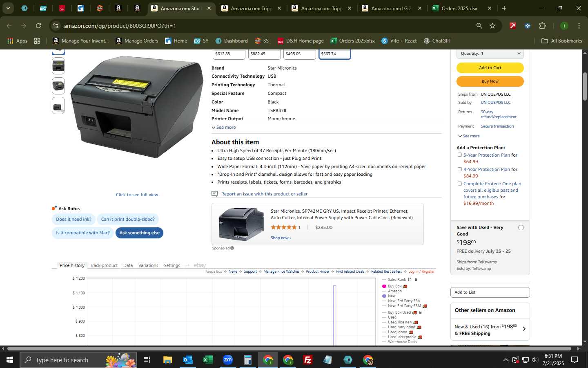
Task: Open the Keepa Variations tab
Action: (x=148, y=265)
